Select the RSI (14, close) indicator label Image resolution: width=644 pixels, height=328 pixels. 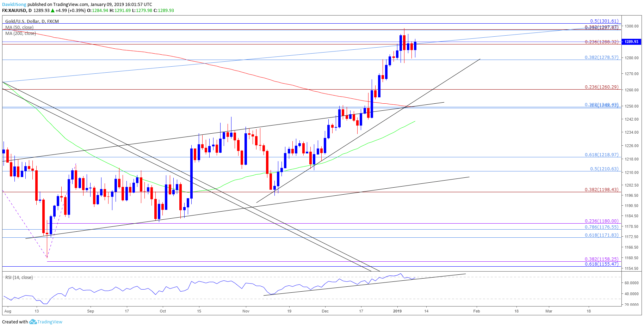tap(19, 277)
